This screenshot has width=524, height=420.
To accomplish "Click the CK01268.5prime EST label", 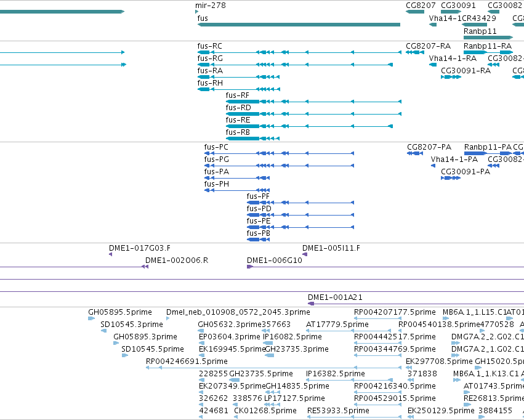I will tap(265, 411).
